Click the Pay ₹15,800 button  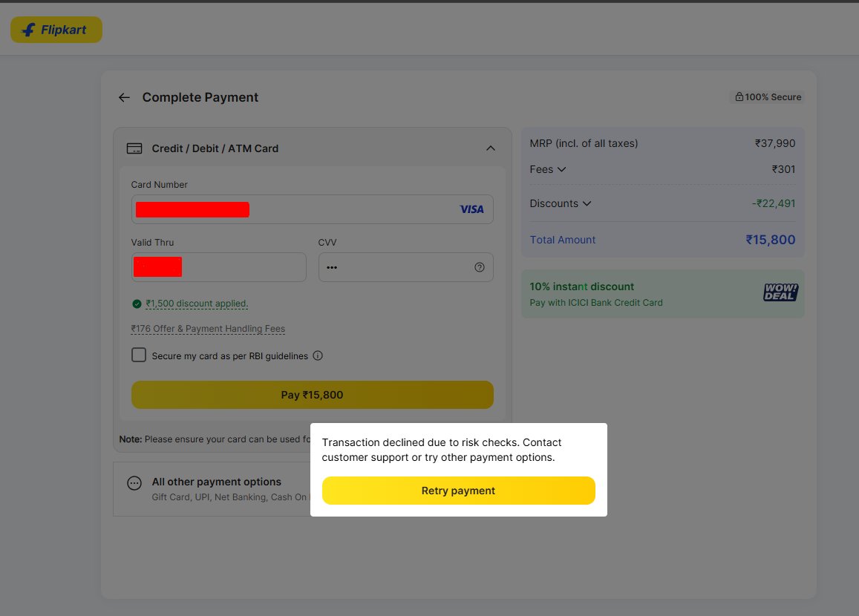[313, 395]
